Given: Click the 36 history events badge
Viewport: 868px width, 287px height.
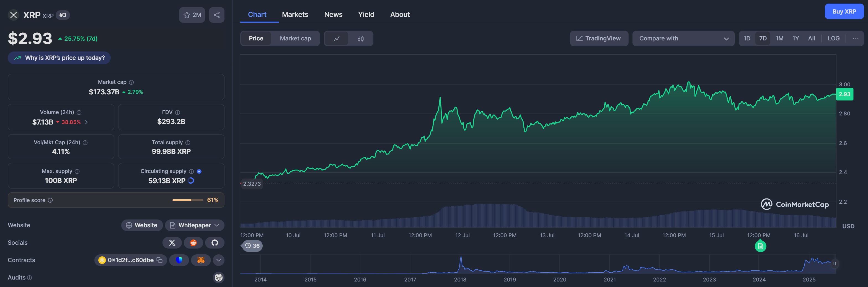Looking at the screenshot, I should click(252, 246).
